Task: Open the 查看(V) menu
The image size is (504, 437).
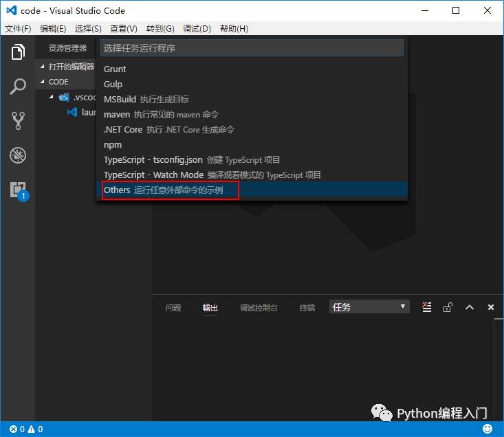Action: 124,29
